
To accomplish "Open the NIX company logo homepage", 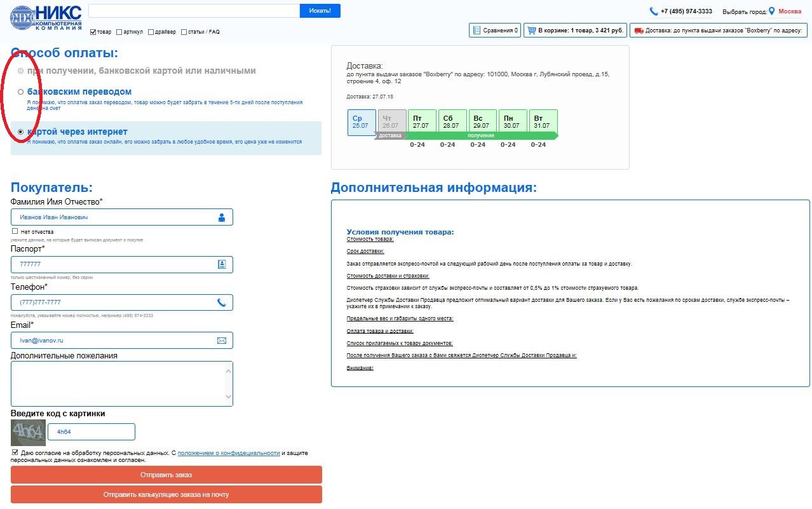I will 46,17.
